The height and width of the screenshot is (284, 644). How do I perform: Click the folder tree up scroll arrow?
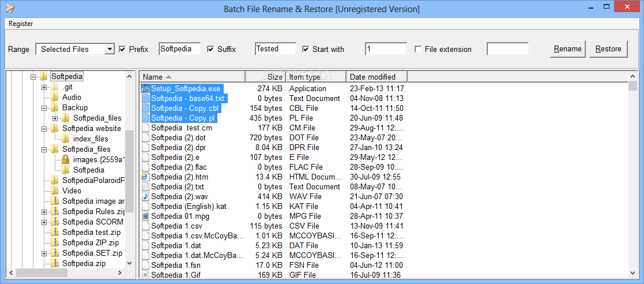pos(129,76)
